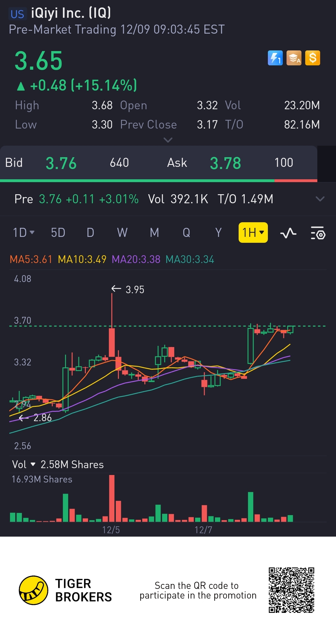
Task: Tap the blue lightning quick-trade icon
Action: (x=275, y=58)
